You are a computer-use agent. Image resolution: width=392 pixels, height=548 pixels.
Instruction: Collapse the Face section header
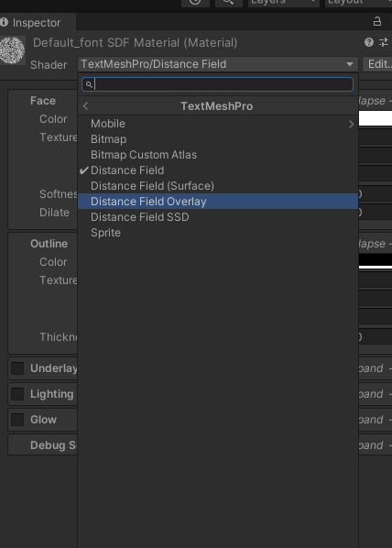pos(43,101)
